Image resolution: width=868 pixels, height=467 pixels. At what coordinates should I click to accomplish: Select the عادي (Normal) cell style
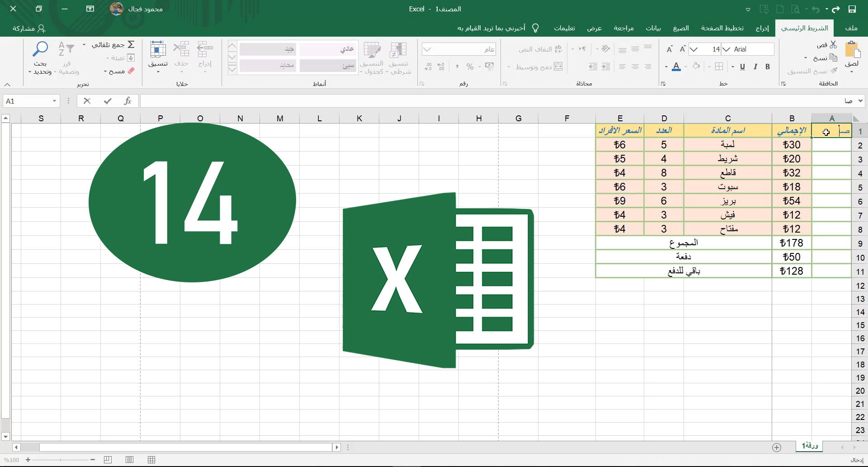pyautogui.click(x=328, y=49)
